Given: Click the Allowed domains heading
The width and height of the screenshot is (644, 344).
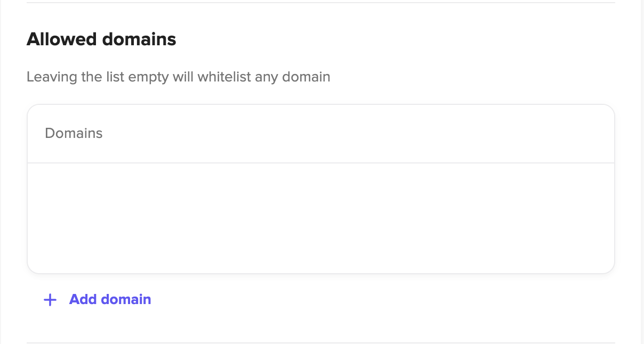Looking at the screenshot, I should click(101, 39).
